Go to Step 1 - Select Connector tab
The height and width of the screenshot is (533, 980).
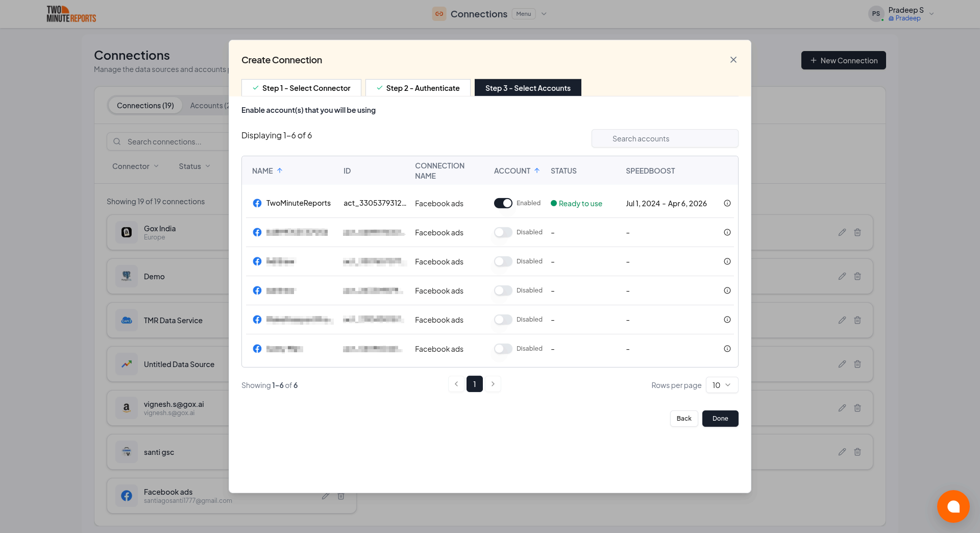click(301, 88)
